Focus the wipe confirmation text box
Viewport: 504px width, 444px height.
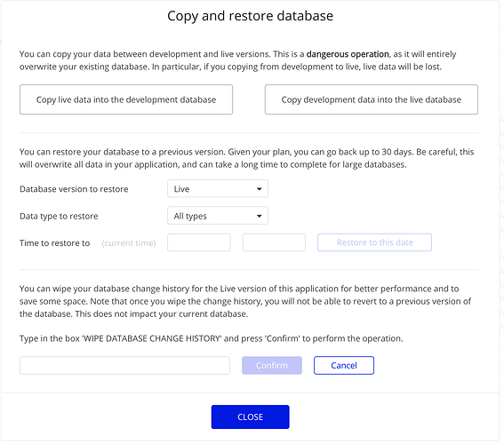point(124,365)
